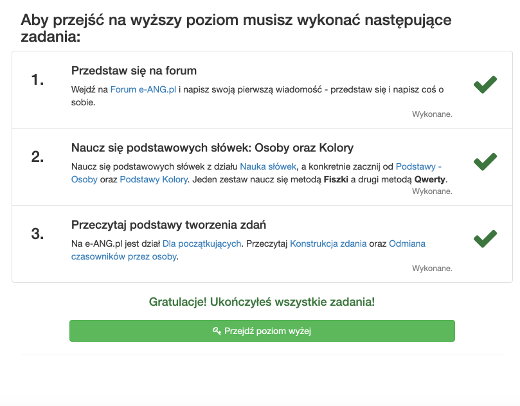Screen dimensions: 520x406
Task: Click the Przejdź poziom wyżej button
Action: tap(262, 331)
